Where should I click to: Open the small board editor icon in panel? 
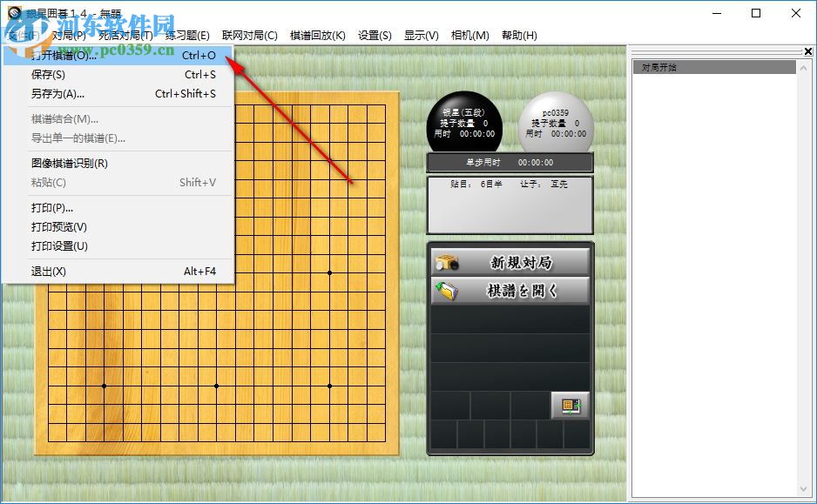pos(571,405)
